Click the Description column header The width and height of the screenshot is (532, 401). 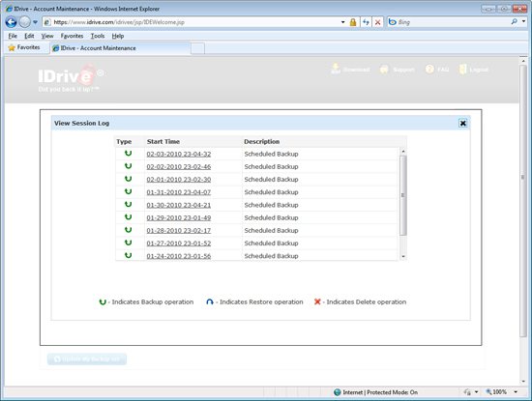coord(261,142)
